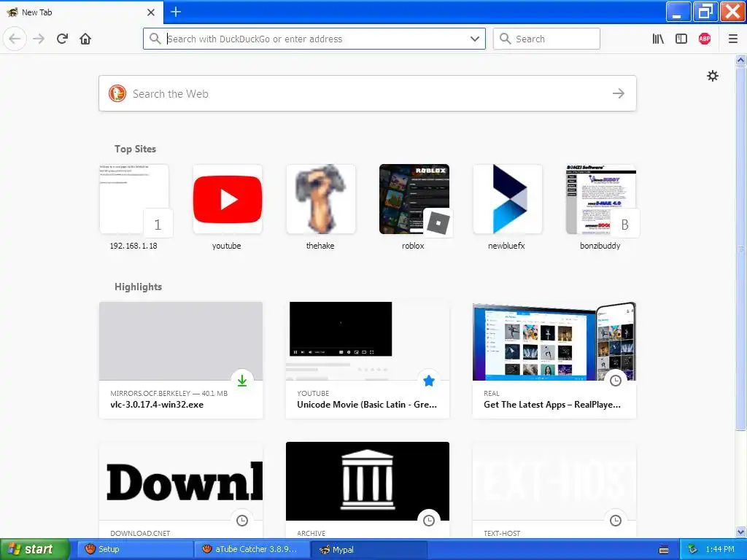Click page scrollbar up arrow
The height and width of the screenshot is (560, 747).
(x=741, y=60)
